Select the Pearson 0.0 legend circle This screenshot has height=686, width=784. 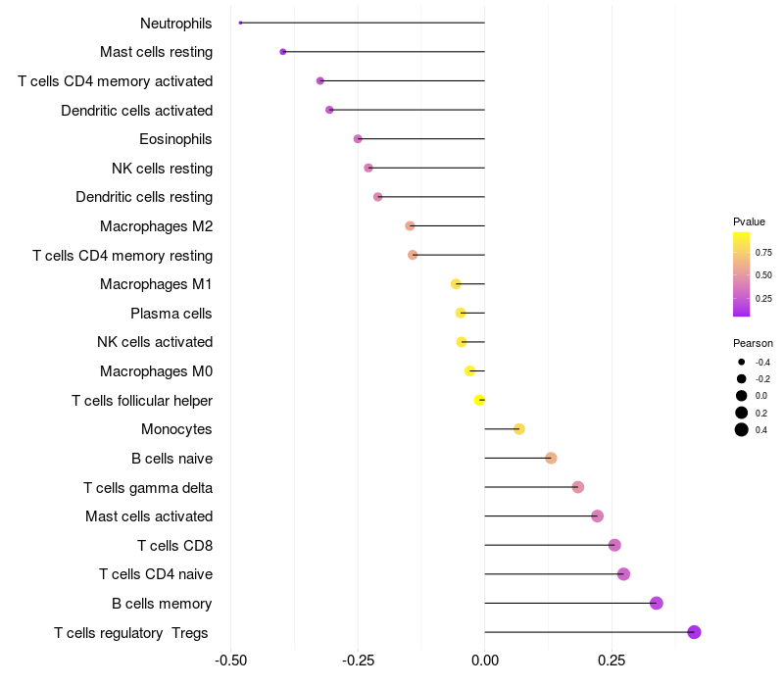click(x=742, y=396)
